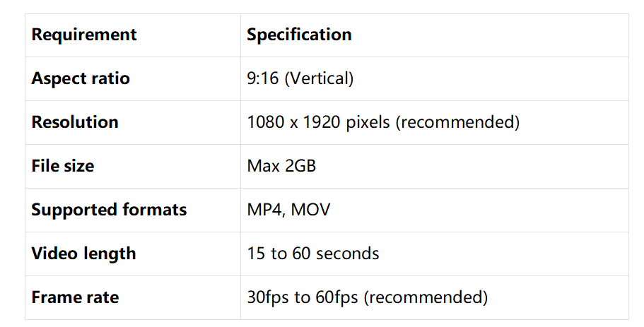Click the 15 to 60 seconds cell

pos(313,254)
